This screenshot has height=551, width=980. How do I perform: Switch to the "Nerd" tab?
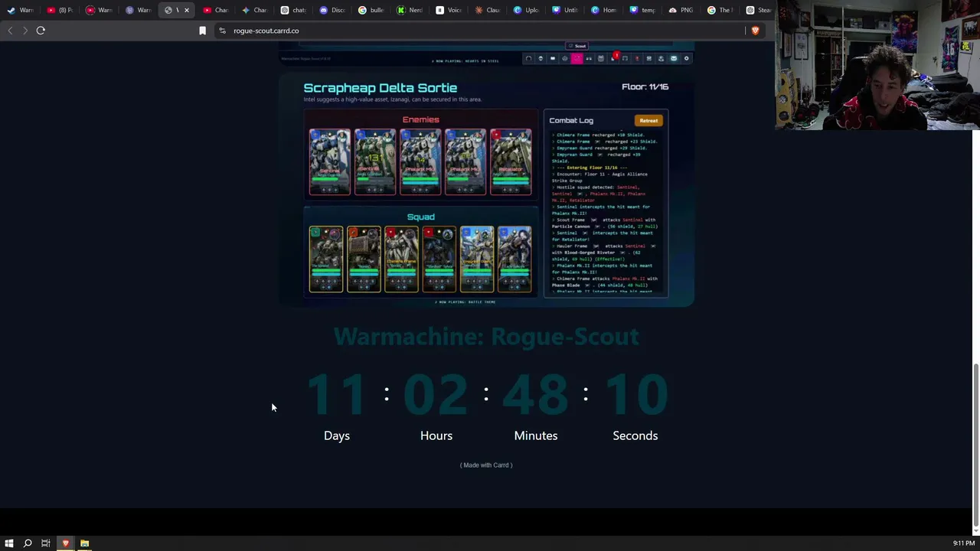point(410,10)
